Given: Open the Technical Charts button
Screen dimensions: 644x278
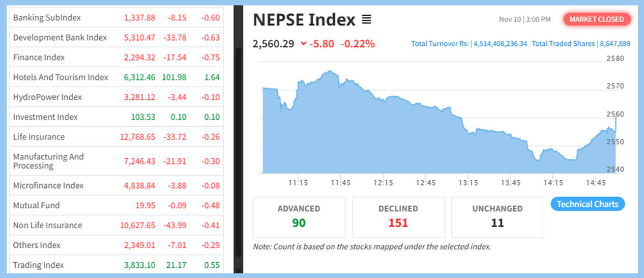Looking at the screenshot, I should pos(588,204).
